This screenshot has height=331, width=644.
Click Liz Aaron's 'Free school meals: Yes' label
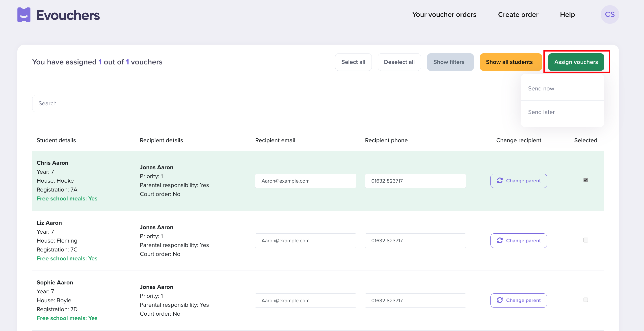click(67, 258)
